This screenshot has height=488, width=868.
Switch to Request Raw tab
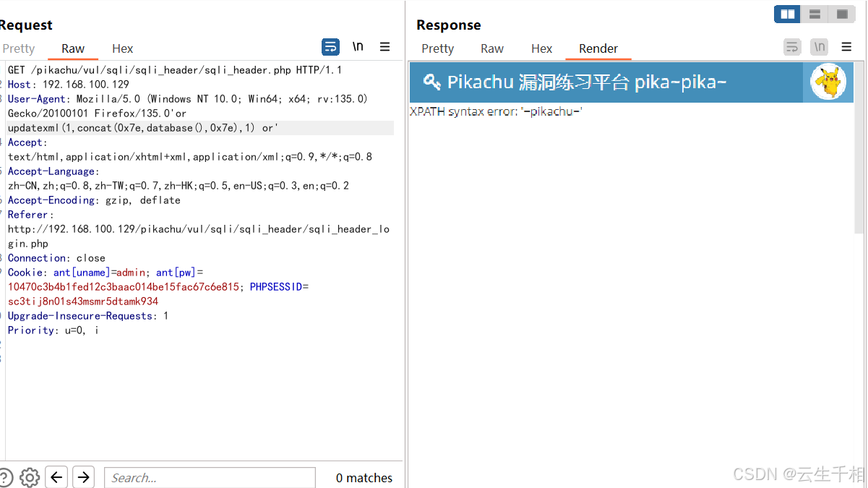click(73, 48)
